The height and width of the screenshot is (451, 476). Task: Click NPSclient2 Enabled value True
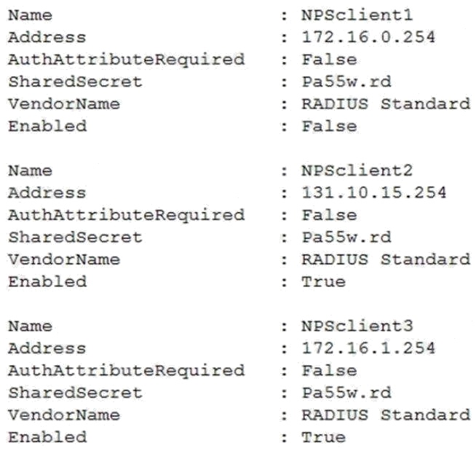tap(324, 282)
